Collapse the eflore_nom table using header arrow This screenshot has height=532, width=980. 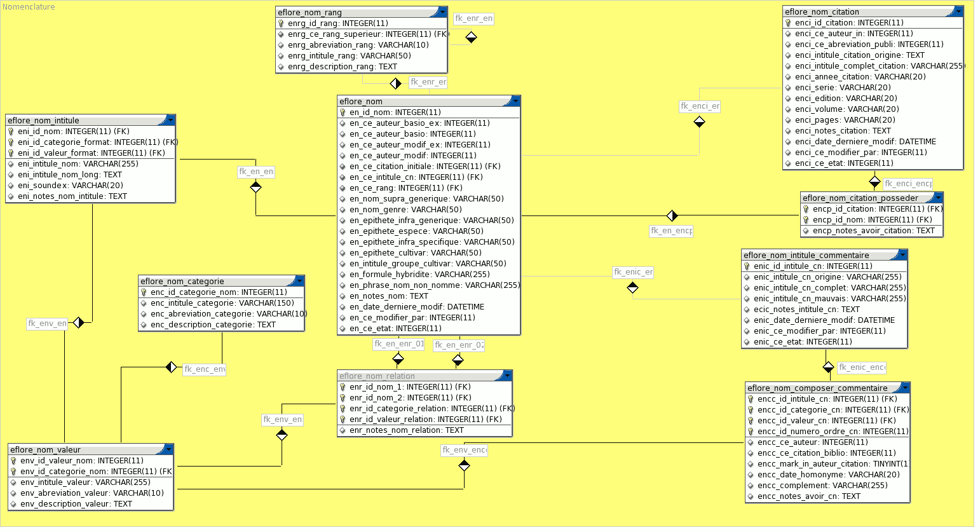point(515,101)
